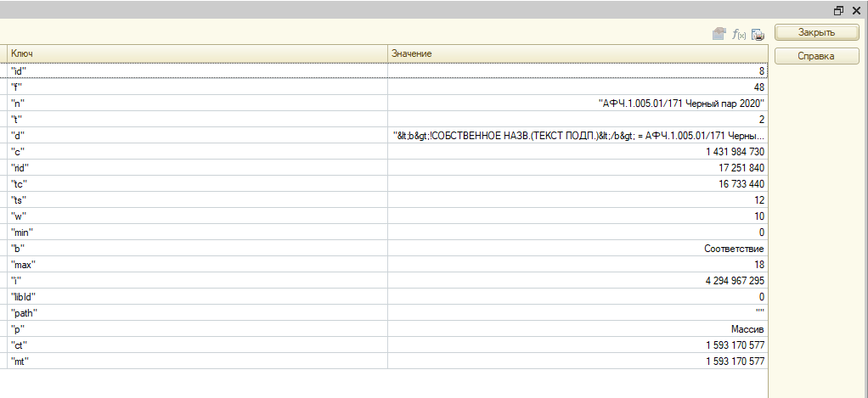Click the Ключ column header
This screenshot has height=398, width=868.
point(195,54)
